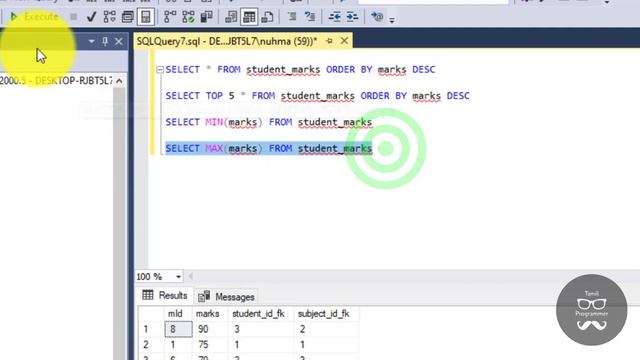The height and width of the screenshot is (360, 640).
Task: Pin the SQLQuery7.sql tab
Action: [x=329, y=41]
